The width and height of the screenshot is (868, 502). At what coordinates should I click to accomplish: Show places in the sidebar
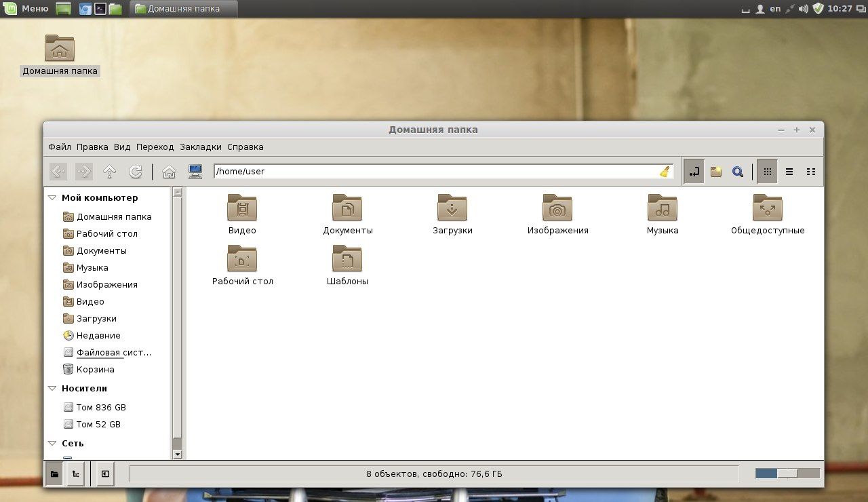(x=54, y=475)
